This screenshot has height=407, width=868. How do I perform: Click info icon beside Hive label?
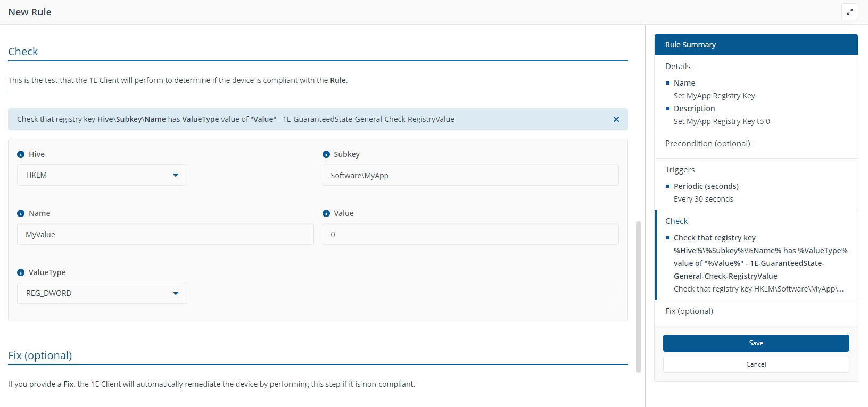(21, 154)
